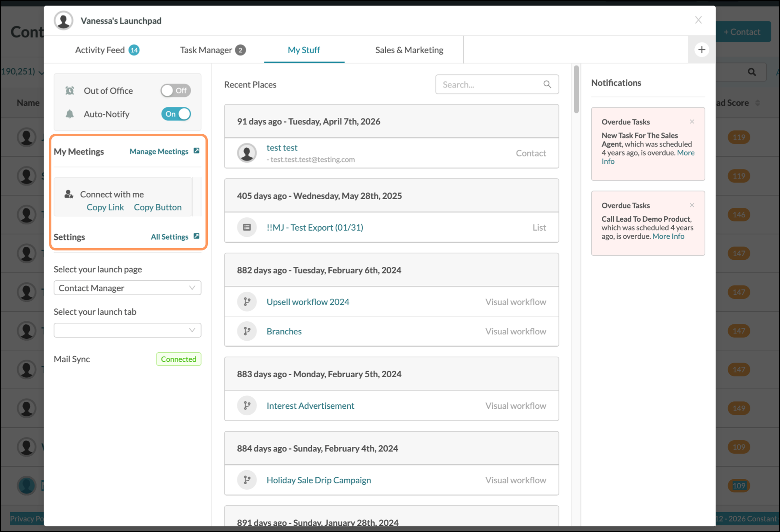This screenshot has width=780, height=532.
Task: Open Manage Meetings external link icon
Action: pos(197,151)
